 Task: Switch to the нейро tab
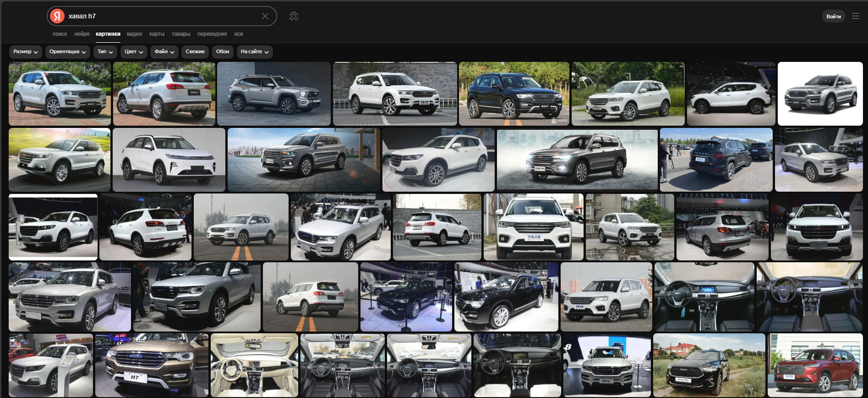tap(82, 34)
